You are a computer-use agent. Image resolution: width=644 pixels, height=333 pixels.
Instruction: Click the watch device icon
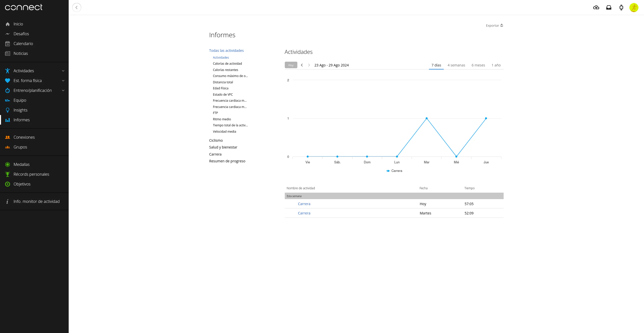tap(621, 8)
